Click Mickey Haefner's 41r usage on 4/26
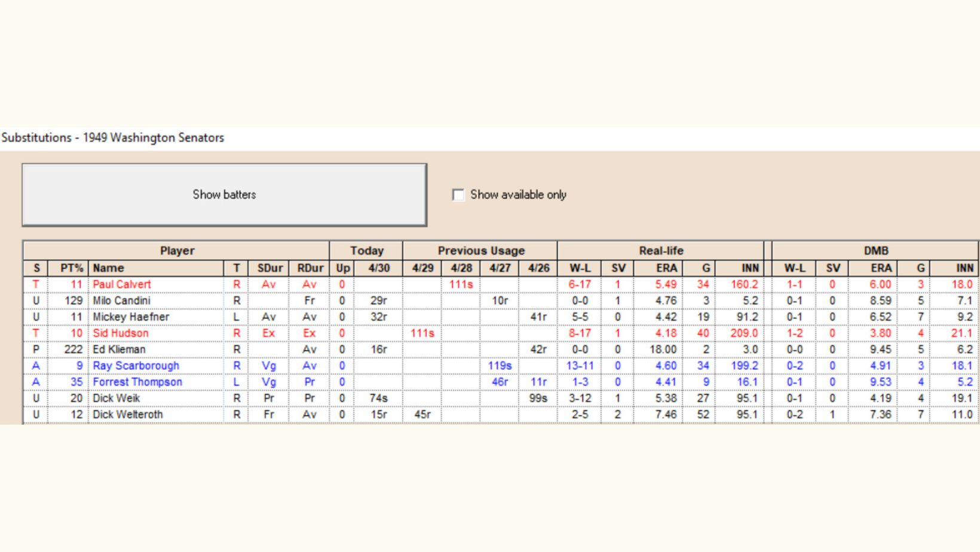The width and height of the screenshot is (980, 552). pyautogui.click(x=538, y=317)
